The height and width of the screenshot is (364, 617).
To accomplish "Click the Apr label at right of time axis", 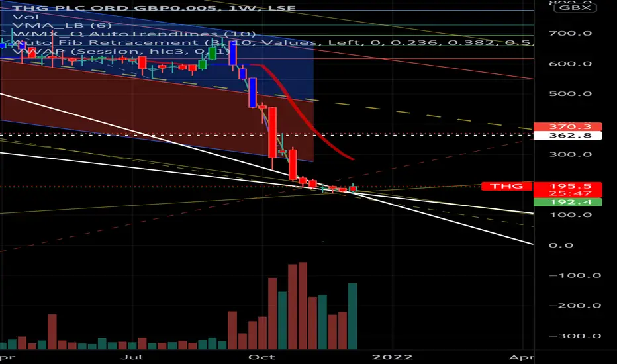I will (x=521, y=357).
